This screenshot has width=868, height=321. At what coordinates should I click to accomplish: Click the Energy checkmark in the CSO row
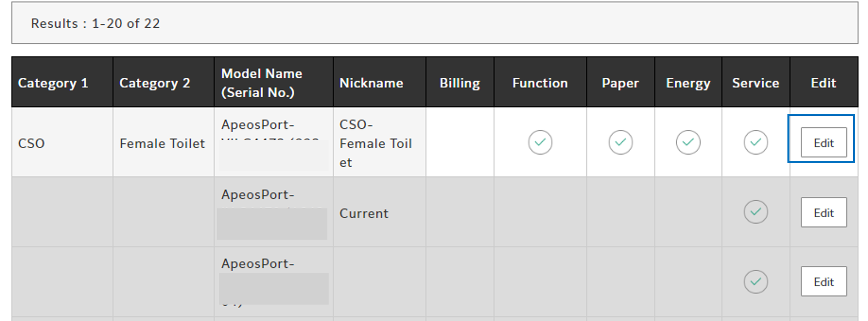pyautogui.click(x=688, y=142)
